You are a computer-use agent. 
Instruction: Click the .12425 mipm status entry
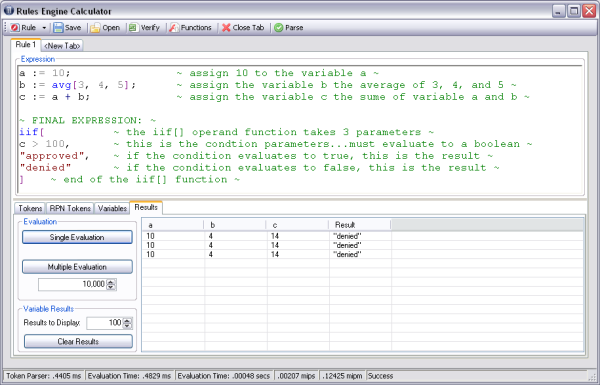[342, 376]
